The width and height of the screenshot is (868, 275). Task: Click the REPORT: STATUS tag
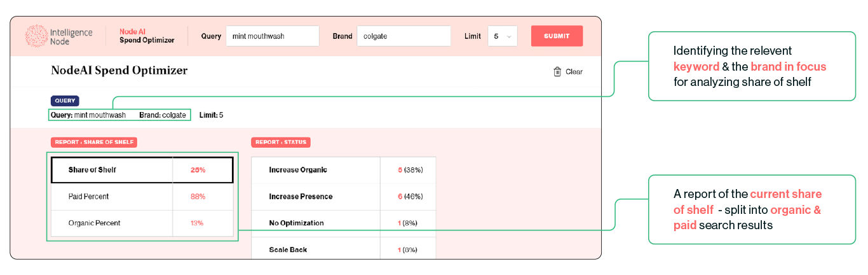[280, 143]
